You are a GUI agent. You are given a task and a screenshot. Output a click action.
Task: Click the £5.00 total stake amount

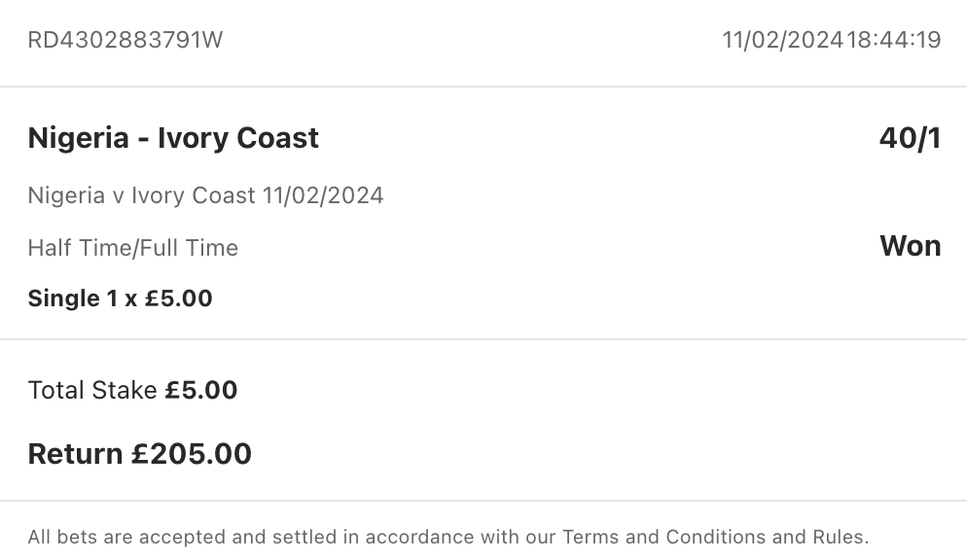[201, 391]
